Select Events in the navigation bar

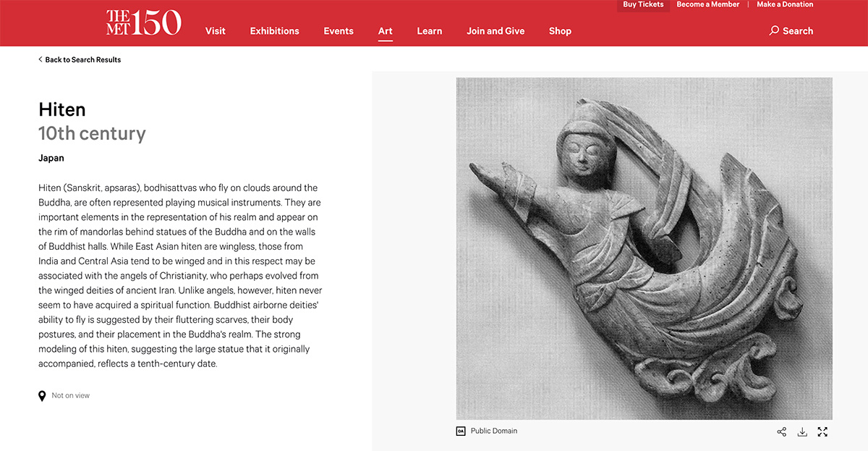pos(339,31)
